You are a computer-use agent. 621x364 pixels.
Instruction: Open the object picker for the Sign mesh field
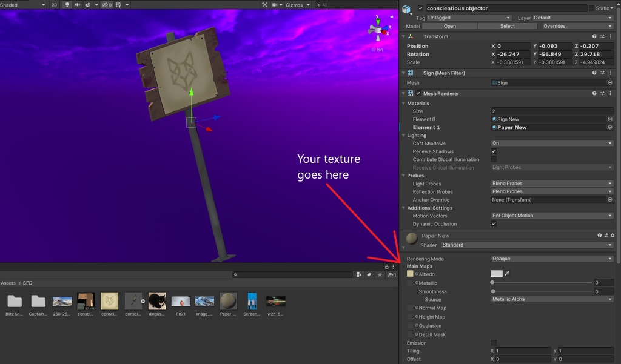pyautogui.click(x=610, y=83)
